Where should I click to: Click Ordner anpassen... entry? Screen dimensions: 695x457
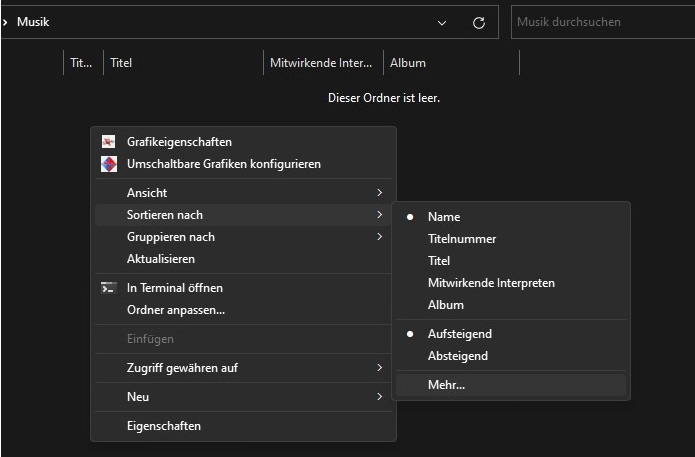[175, 310]
